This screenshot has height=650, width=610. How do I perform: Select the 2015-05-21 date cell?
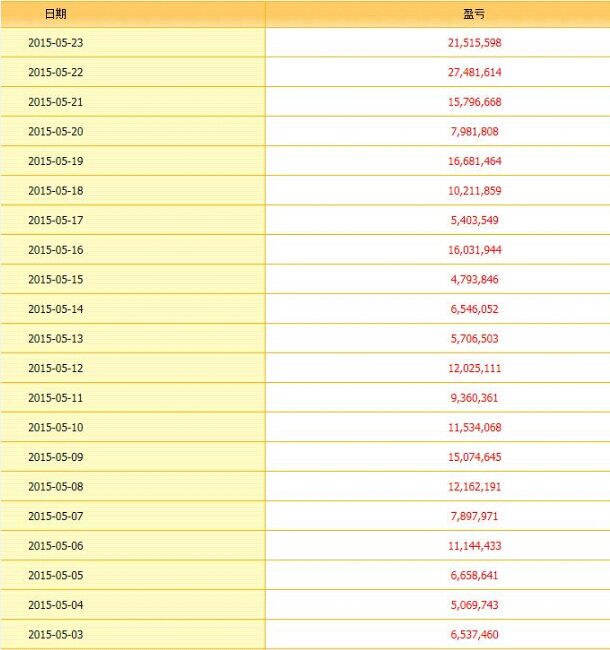(x=55, y=102)
